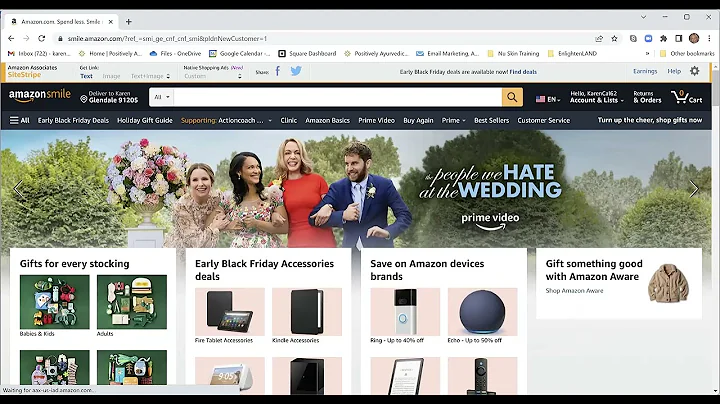Change Deliver to Glendale 91205 location
720x404 pixels.
109,97
